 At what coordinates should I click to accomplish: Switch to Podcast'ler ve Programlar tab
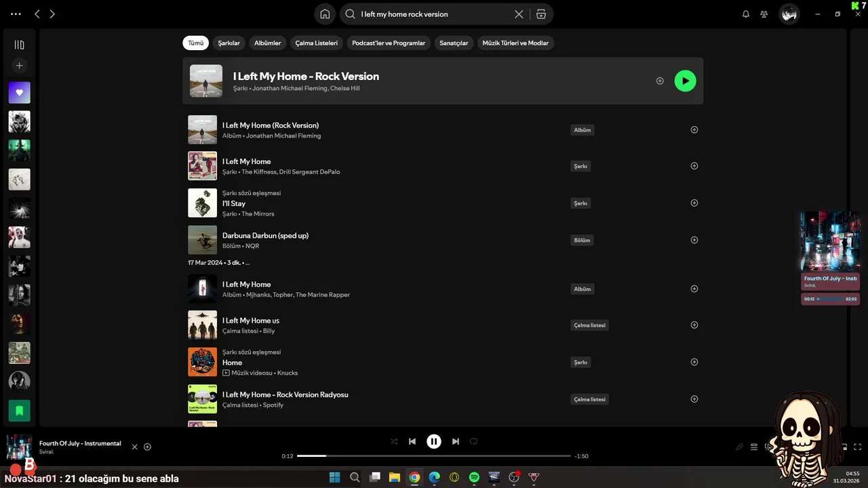(389, 43)
